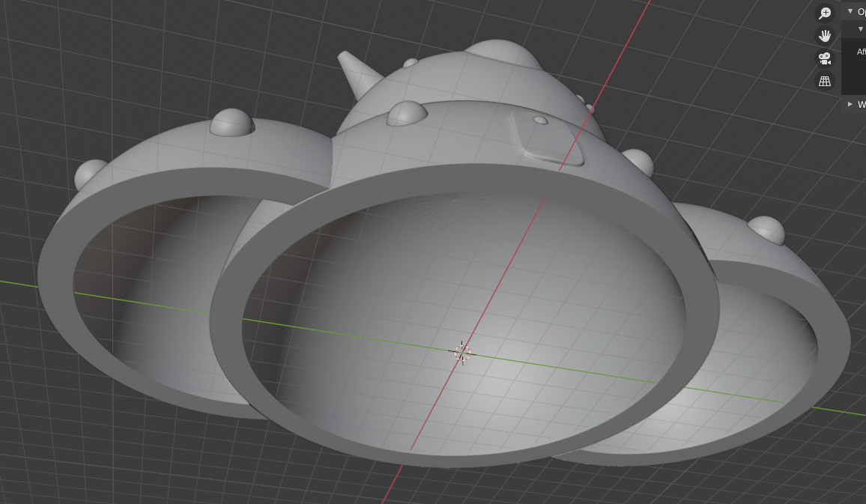Collapse the top operator panel triangle
The height and width of the screenshot is (504, 866).
(x=850, y=12)
